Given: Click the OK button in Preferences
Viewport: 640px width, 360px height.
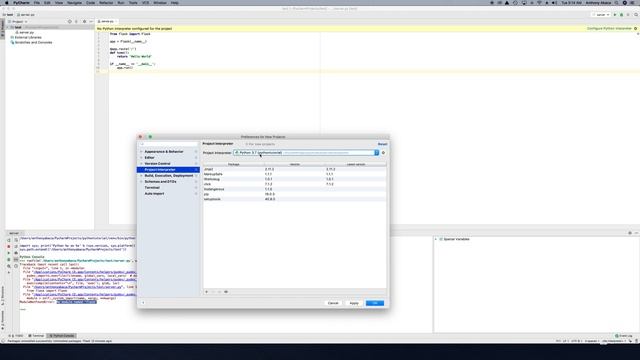Looking at the screenshot, I should (375, 303).
